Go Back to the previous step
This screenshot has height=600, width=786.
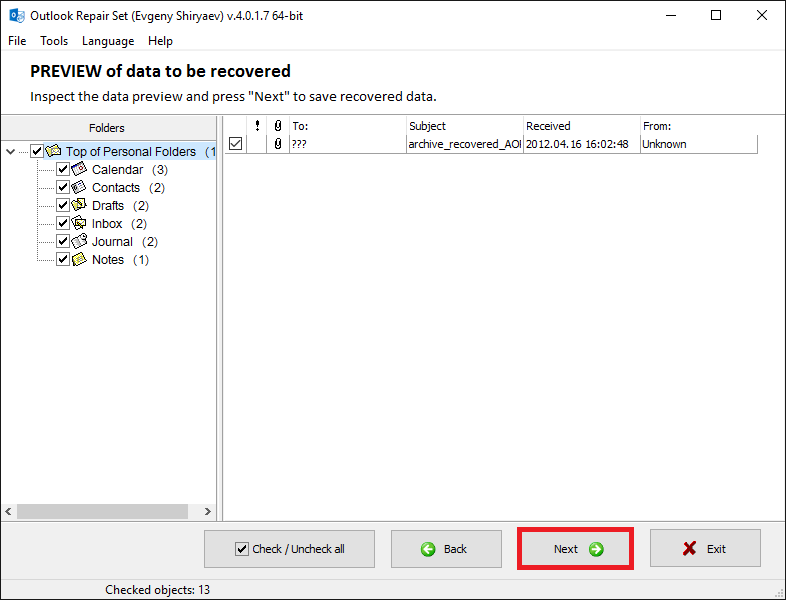coord(446,549)
